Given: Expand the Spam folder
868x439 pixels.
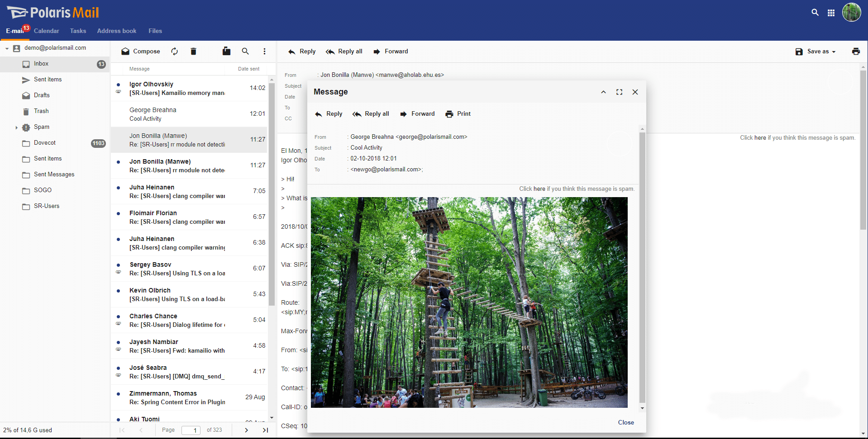Looking at the screenshot, I should (x=16, y=127).
